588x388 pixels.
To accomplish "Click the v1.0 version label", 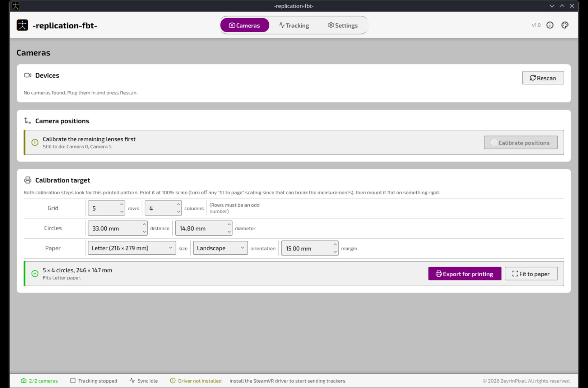I will tap(536, 25).
